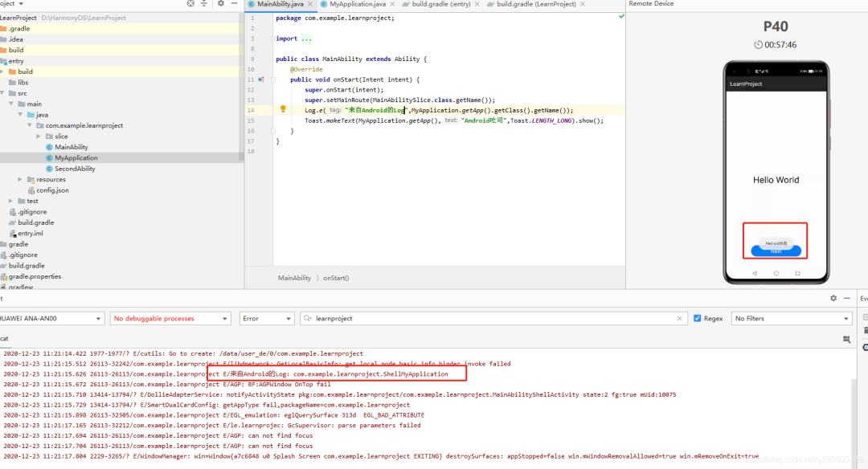Open entry build.gradle file
Screen dimensions: 868x469
click(35, 222)
